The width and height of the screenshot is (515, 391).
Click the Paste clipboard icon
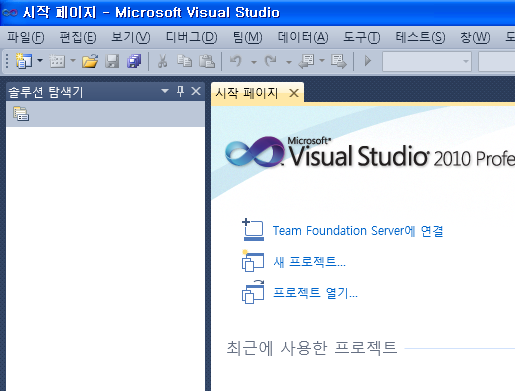(207, 61)
